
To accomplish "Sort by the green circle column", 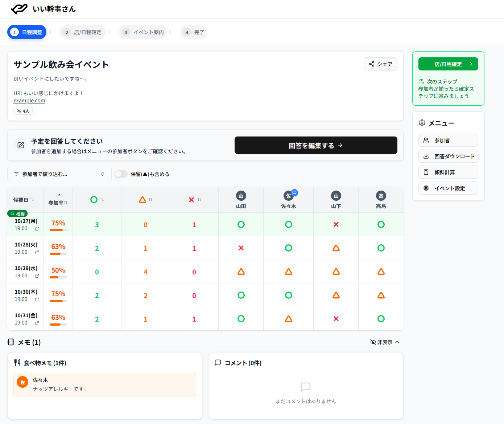I will [97, 200].
